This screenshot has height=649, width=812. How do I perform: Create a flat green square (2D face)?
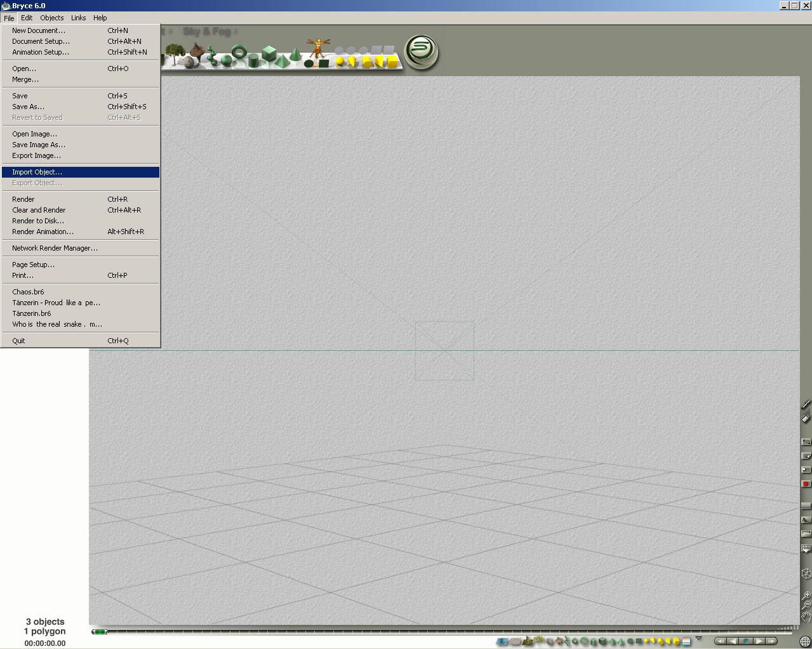point(324,63)
